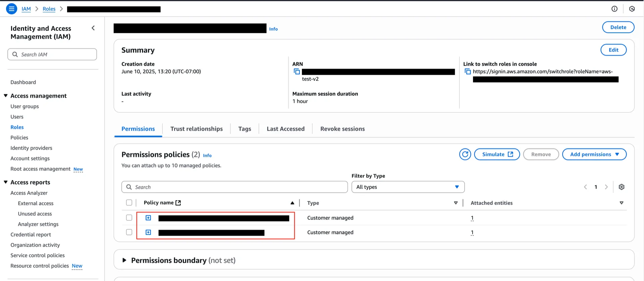This screenshot has height=281, width=644.
Task: Go to the next page of policies
Action: tap(606, 187)
